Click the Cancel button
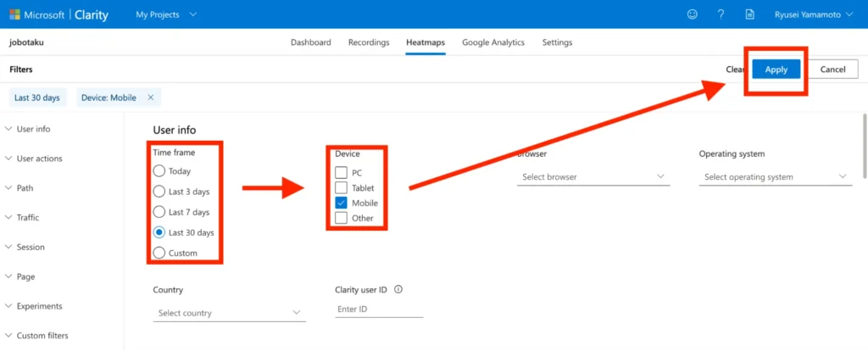 [832, 70]
